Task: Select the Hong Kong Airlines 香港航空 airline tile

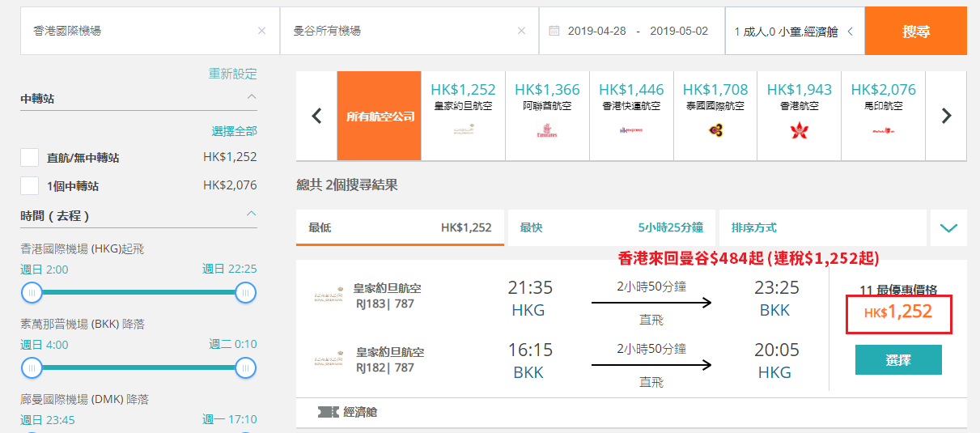Action: (800, 116)
